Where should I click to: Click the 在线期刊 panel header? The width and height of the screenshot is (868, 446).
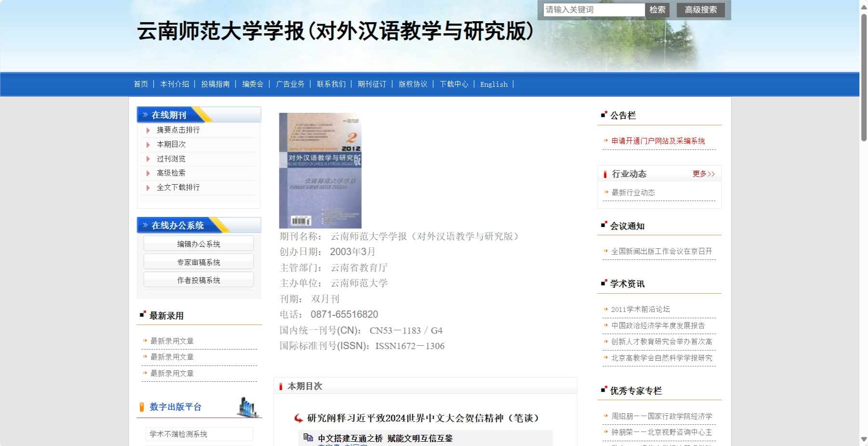coord(199,115)
